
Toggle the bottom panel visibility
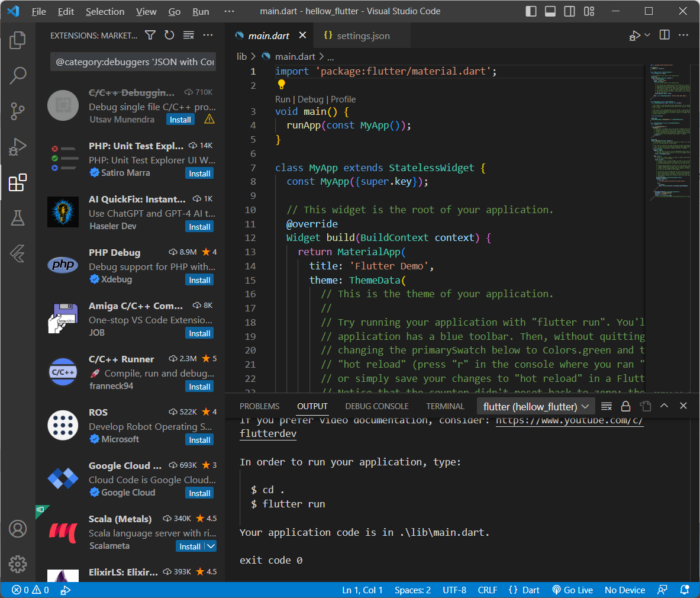click(550, 11)
